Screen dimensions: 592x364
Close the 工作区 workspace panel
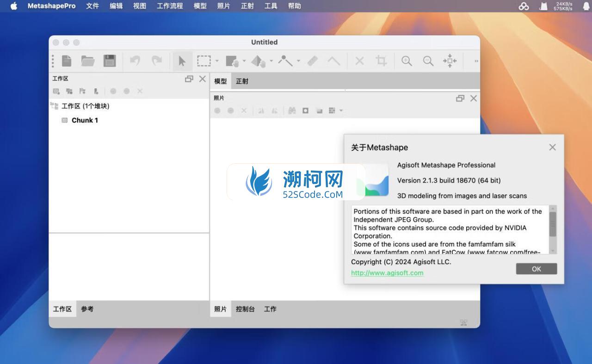202,79
